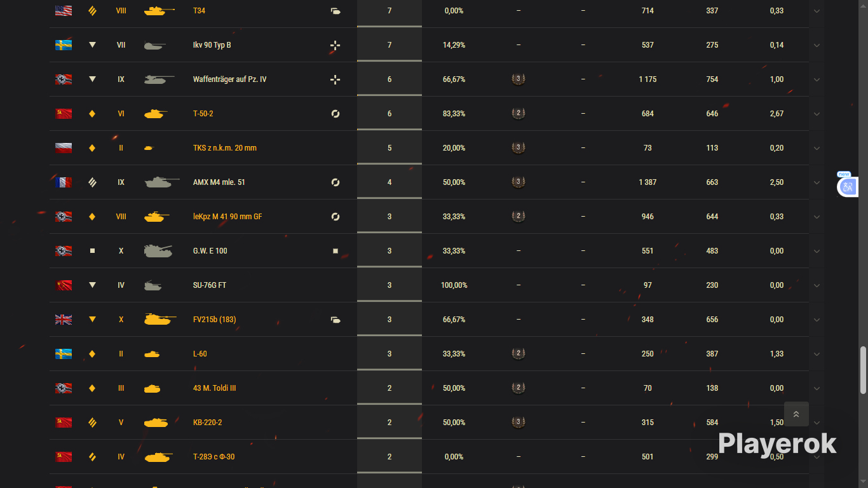
Task: Open the KB-220-2 tank name link
Action: (x=208, y=423)
